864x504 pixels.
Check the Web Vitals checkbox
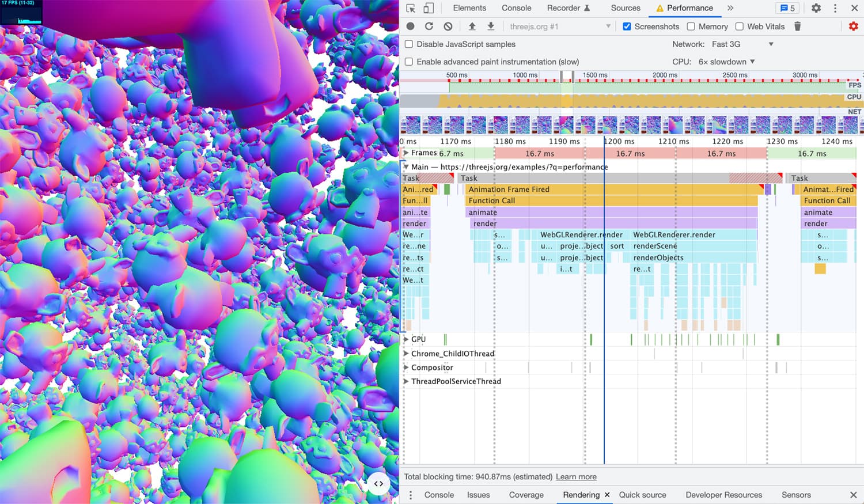(x=740, y=26)
